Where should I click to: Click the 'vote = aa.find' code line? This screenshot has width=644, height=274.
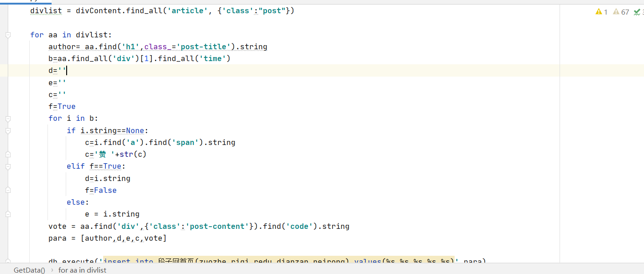199,227
